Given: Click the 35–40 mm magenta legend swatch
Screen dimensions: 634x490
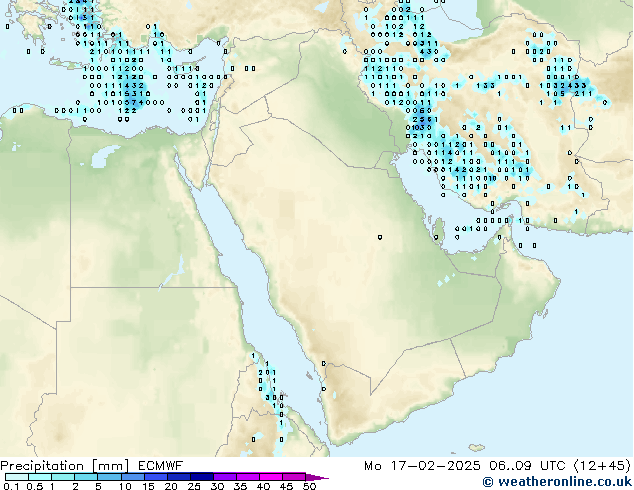Looking at the screenshot, I should point(248,477).
